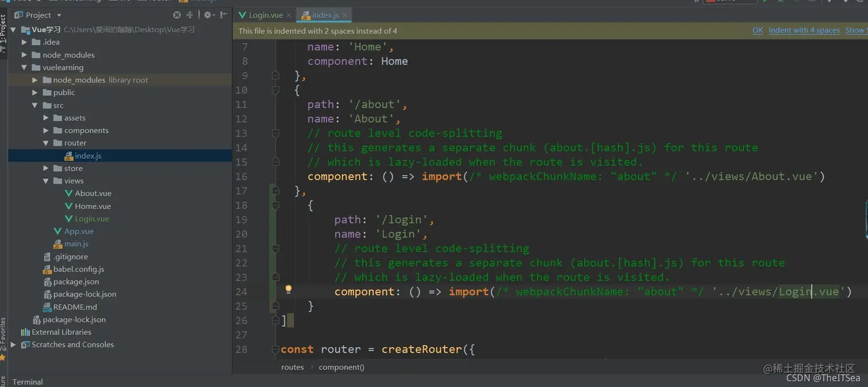This screenshot has width=868, height=387.
Task: Click the Vue icon beside About.vue
Action: pos(69,194)
